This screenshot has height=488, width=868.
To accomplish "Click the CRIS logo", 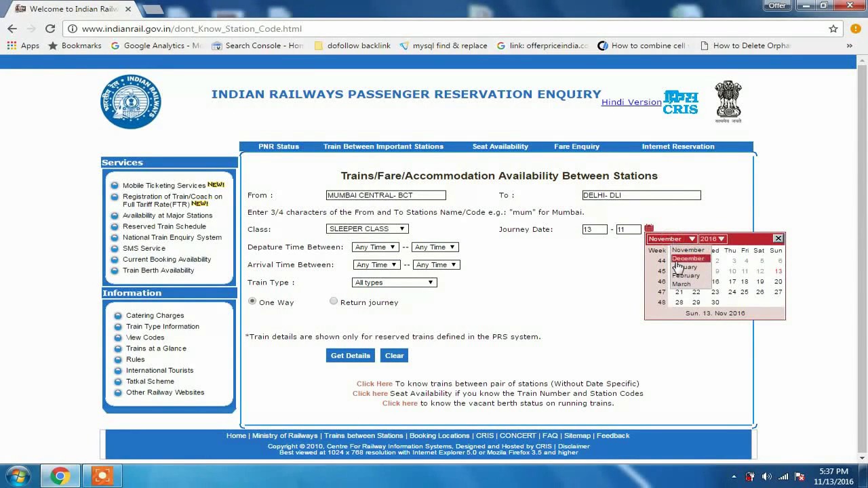I will (x=680, y=102).
